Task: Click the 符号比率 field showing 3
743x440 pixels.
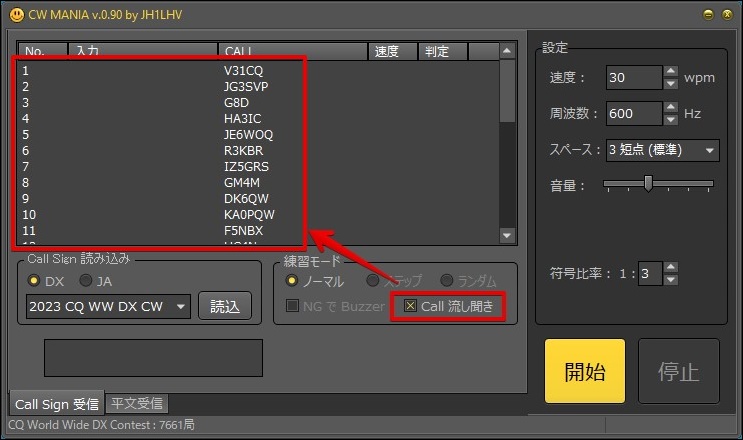Action: [650, 273]
